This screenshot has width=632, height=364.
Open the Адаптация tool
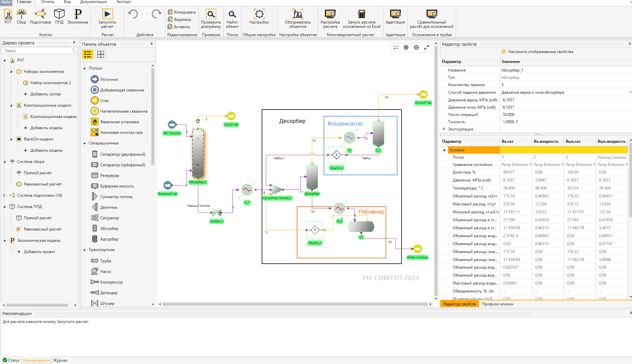[x=395, y=17]
